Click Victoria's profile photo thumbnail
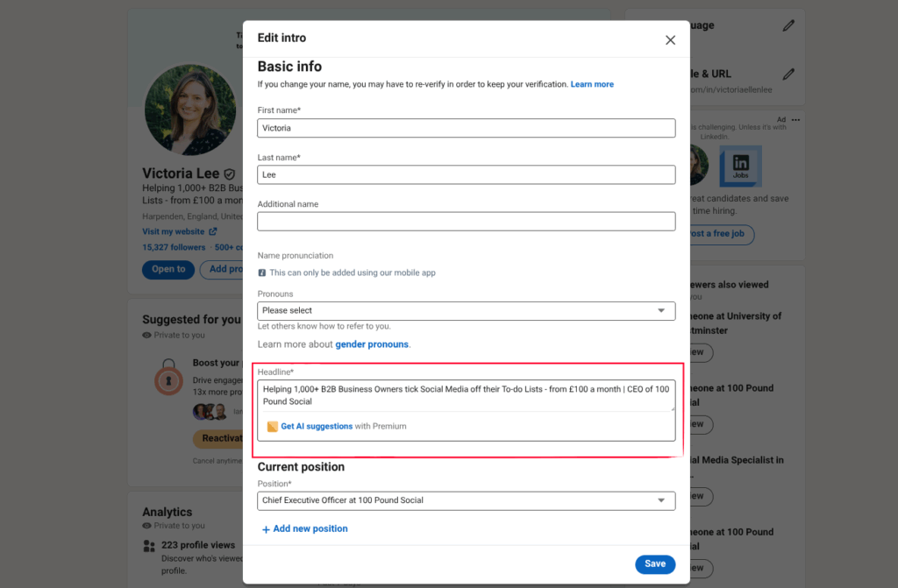 point(191,109)
